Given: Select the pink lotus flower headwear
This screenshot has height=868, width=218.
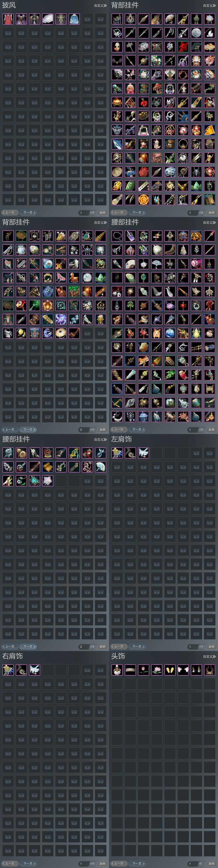Looking at the screenshot, I should (x=157, y=670).
